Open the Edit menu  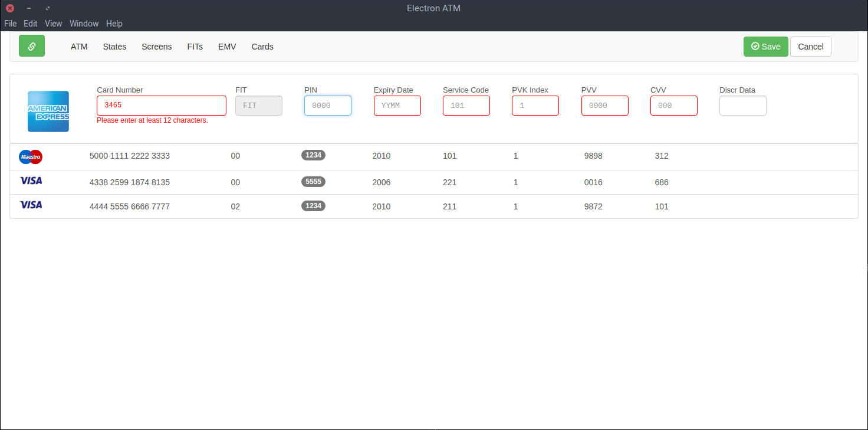click(31, 24)
